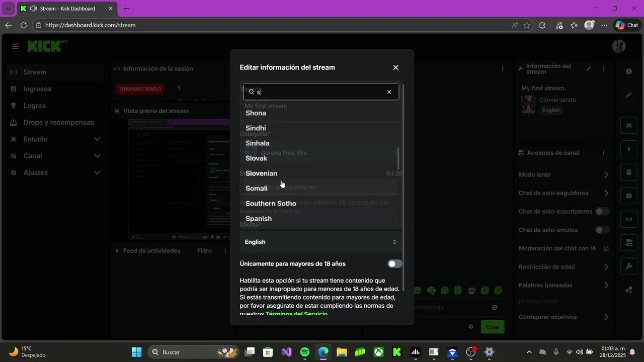Open Xbox app from taskbar

tap(378, 352)
